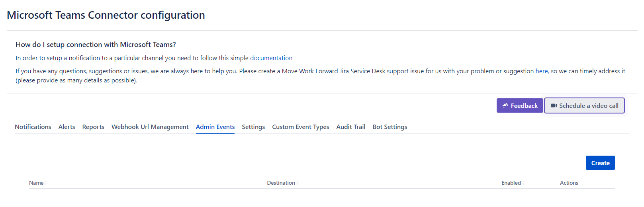Open the Custom Event Types tab
This screenshot has width=644, height=207.
pos(300,127)
